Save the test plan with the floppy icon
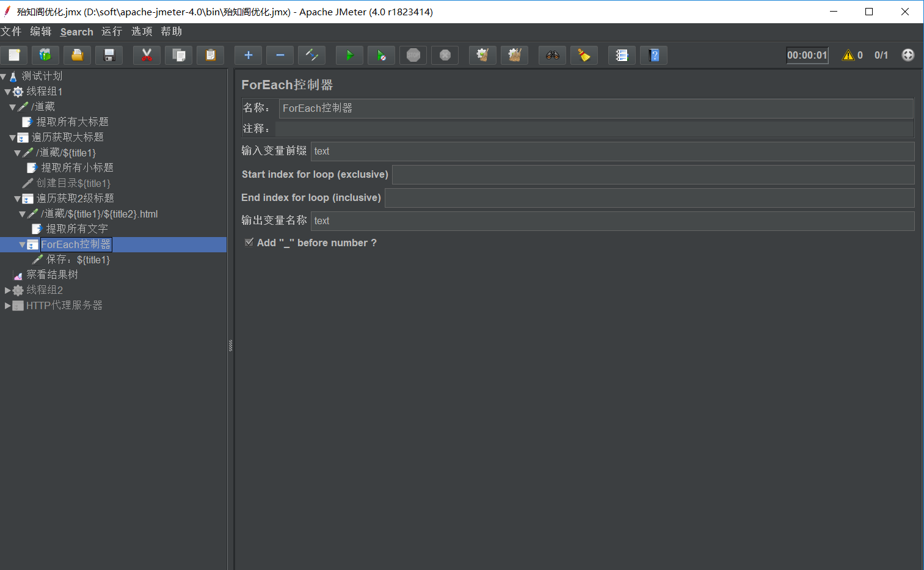This screenshot has width=924, height=570. coord(109,55)
